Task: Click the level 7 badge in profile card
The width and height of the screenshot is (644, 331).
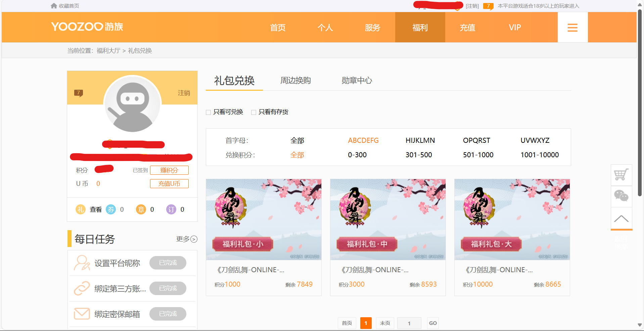Action: coord(79,93)
